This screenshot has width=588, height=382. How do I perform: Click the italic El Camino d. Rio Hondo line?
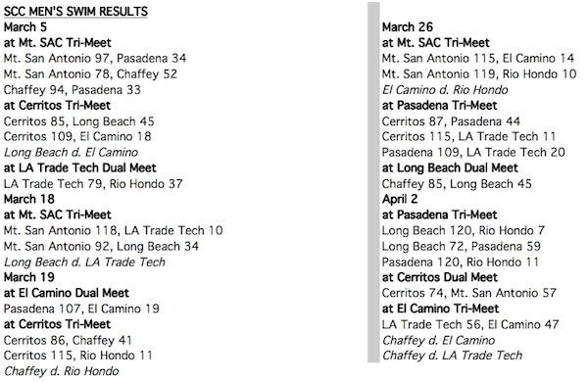click(445, 90)
